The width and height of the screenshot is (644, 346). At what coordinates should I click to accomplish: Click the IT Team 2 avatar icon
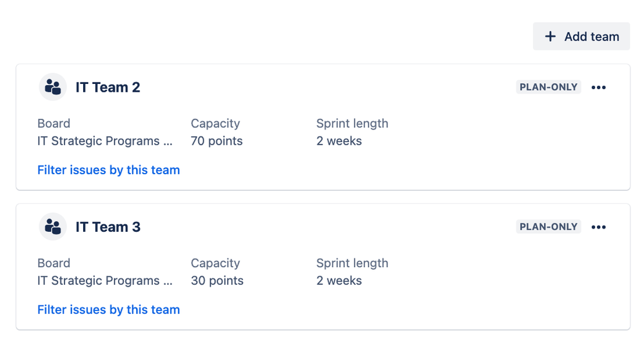tap(53, 86)
